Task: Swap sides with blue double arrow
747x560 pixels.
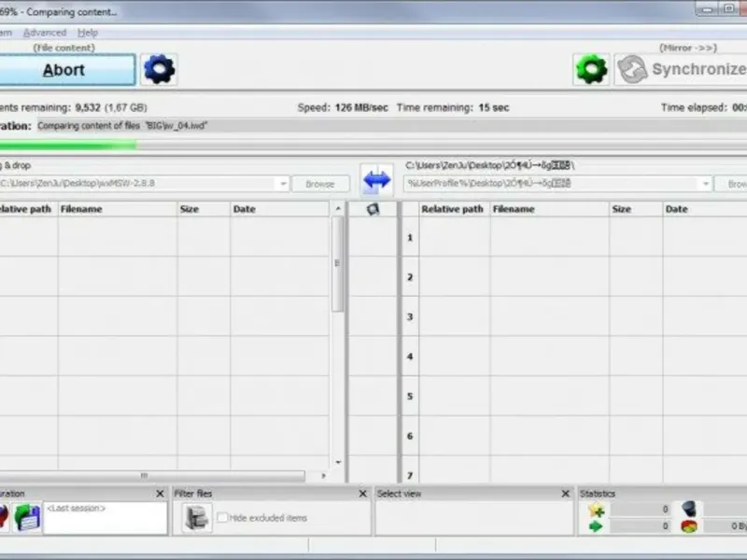Action: pos(377,180)
